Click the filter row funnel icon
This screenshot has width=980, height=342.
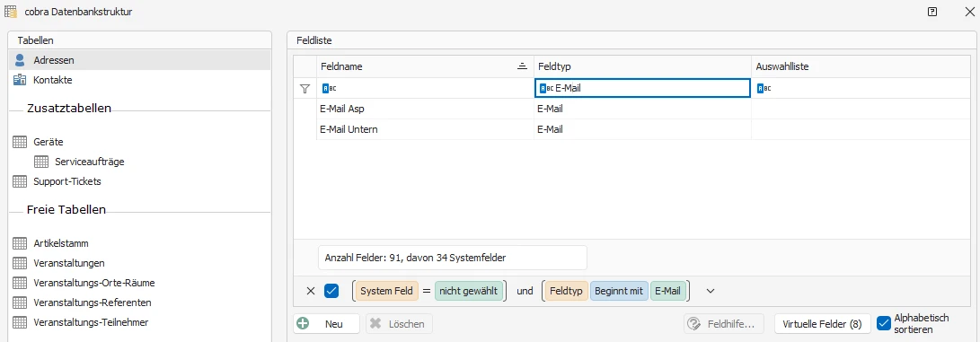coord(305,89)
